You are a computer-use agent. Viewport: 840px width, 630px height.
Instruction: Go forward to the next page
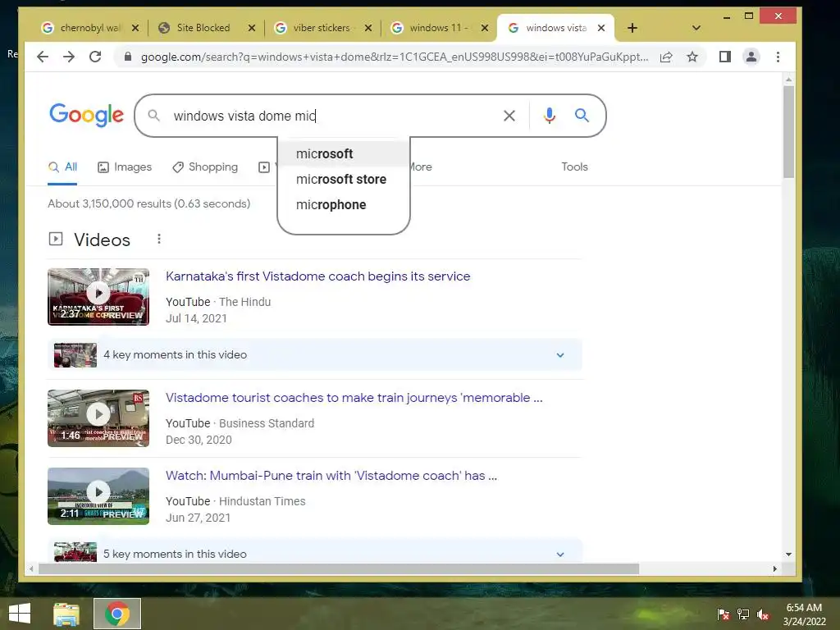[69, 57]
